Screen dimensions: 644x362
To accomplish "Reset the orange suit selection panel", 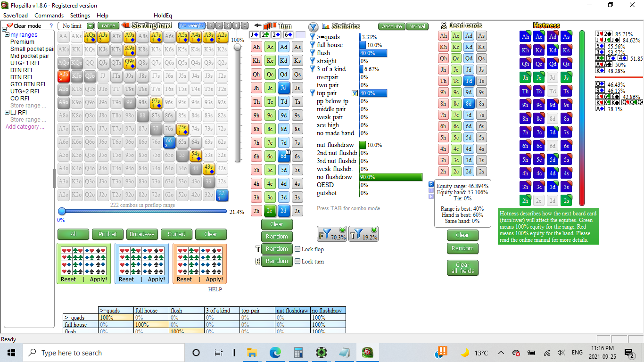I will (x=184, y=280).
